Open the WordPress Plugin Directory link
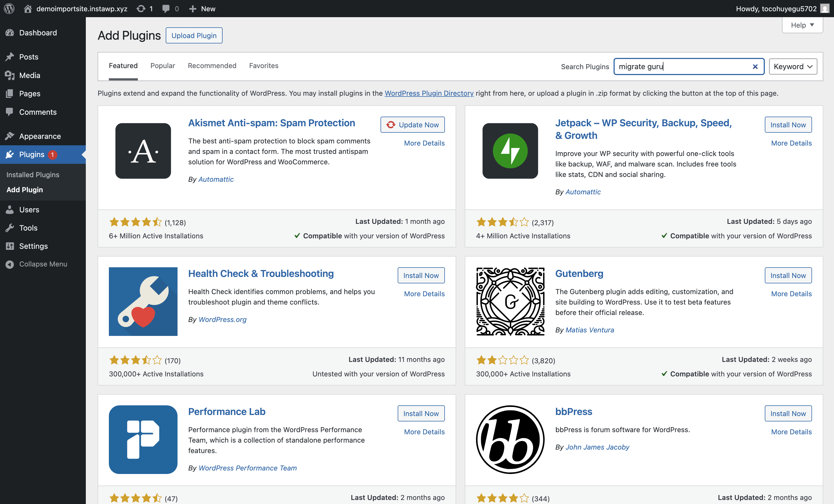Image resolution: width=834 pixels, height=504 pixels. click(x=429, y=93)
